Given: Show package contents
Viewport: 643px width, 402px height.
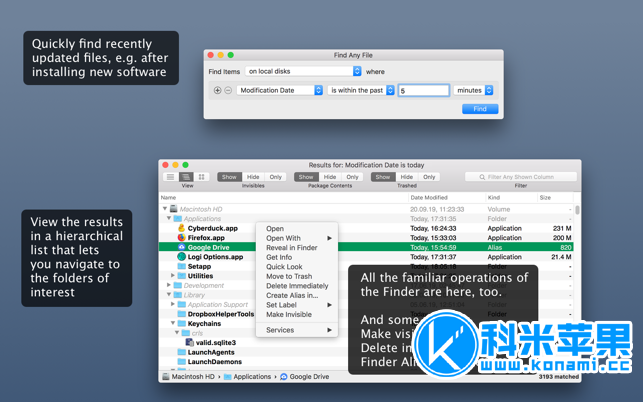Looking at the screenshot, I should (x=306, y=177).
